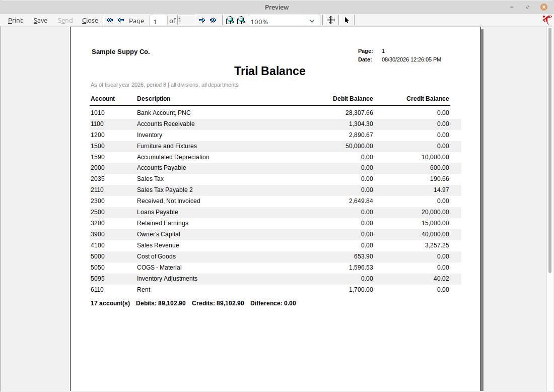Click the report date 08/30/2026 12:26:05 PM
The height and width of the screenshot is (392, 554).
(411, 60)
